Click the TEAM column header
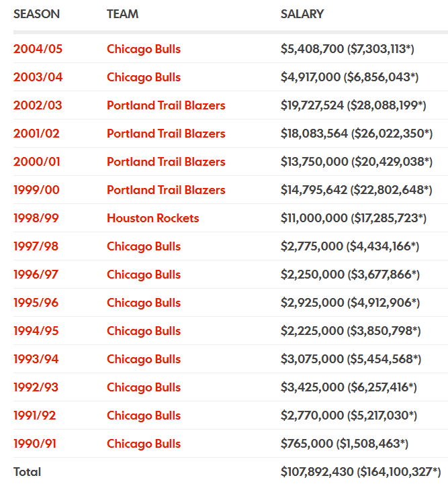Screen dimensions: 448x484 point(122,14)
